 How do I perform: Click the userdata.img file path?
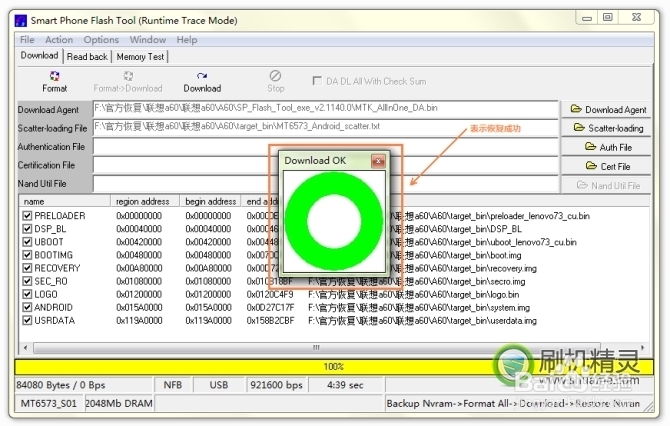point(422,320)
